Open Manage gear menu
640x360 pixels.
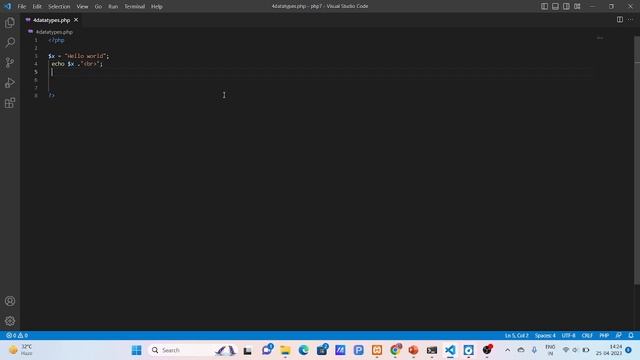pos(10,321)
